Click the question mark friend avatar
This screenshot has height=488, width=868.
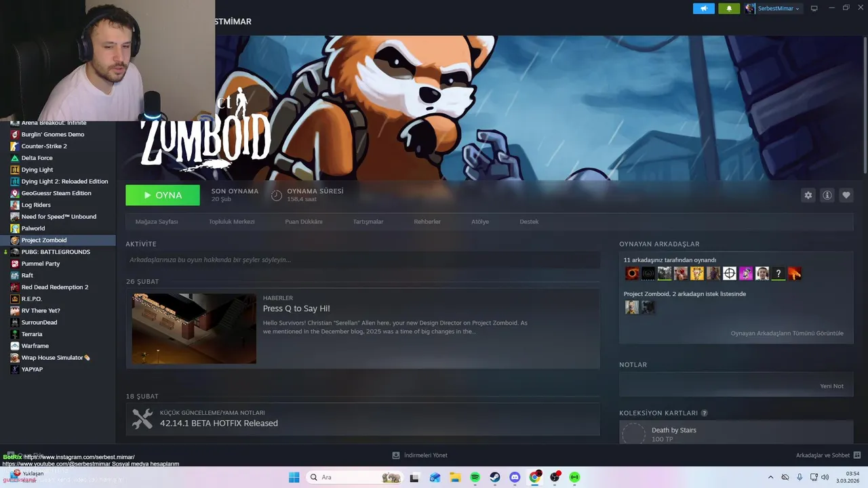pyautogui.click(x=778, y=274)
